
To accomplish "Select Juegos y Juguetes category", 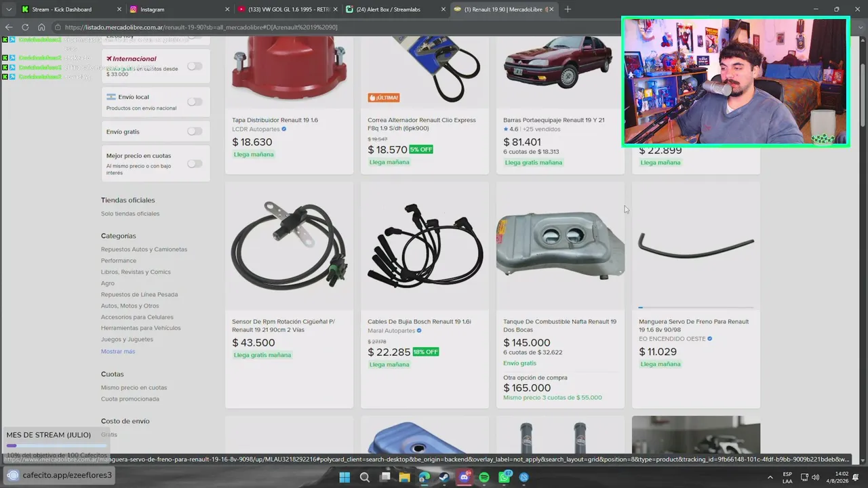I will pos(127,340).
